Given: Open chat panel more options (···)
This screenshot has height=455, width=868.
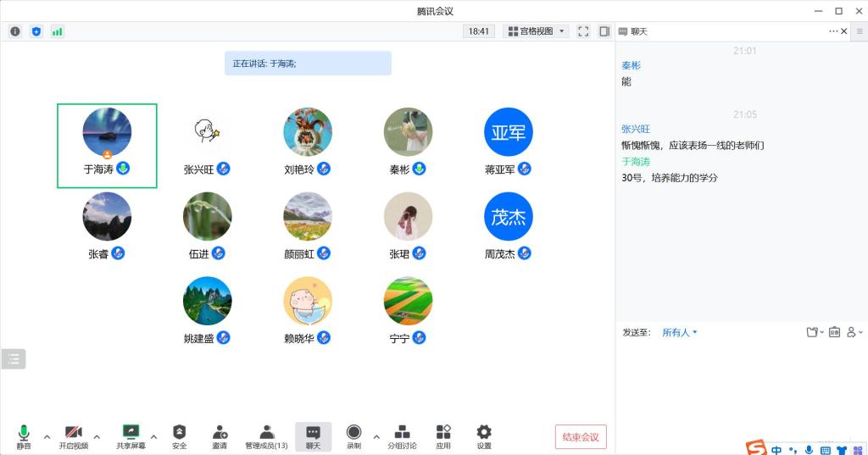Looking at the screenshot, I should tap(833, 31).
